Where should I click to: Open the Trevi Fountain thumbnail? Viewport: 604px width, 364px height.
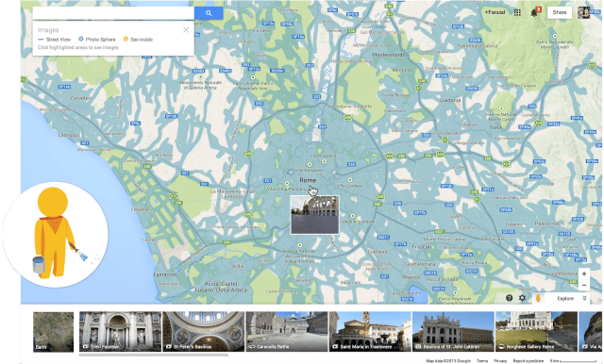120,331
